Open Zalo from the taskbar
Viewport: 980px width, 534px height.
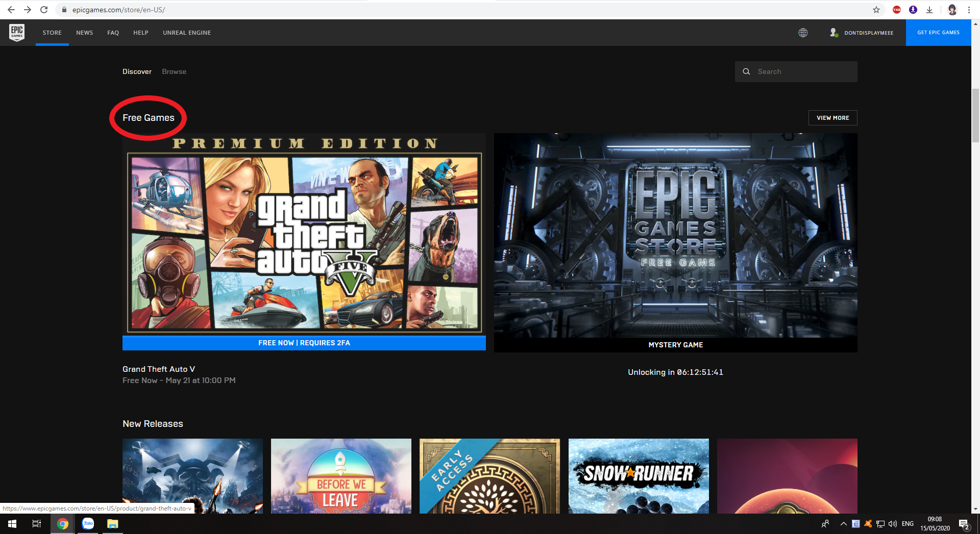[88, 524]
